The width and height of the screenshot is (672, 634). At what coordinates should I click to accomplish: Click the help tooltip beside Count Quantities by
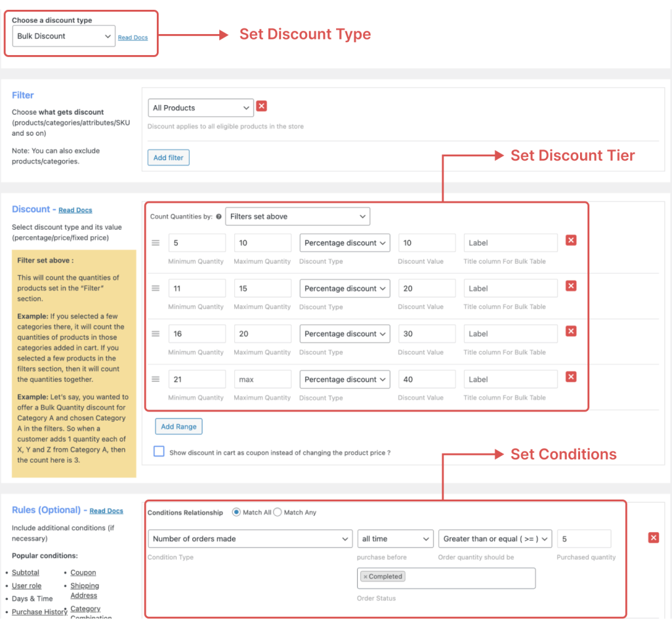point(218,216)
